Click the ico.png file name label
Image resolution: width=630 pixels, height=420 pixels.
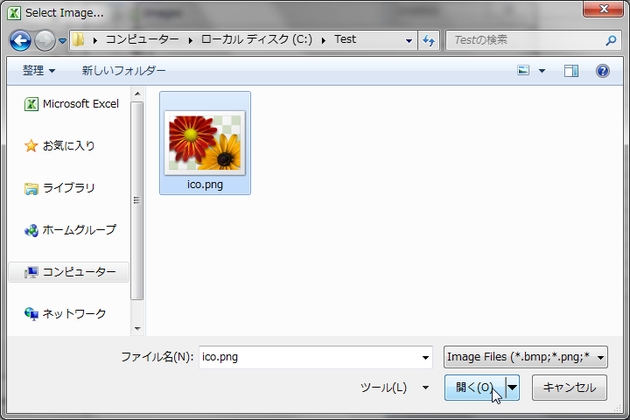click(205, 184)
